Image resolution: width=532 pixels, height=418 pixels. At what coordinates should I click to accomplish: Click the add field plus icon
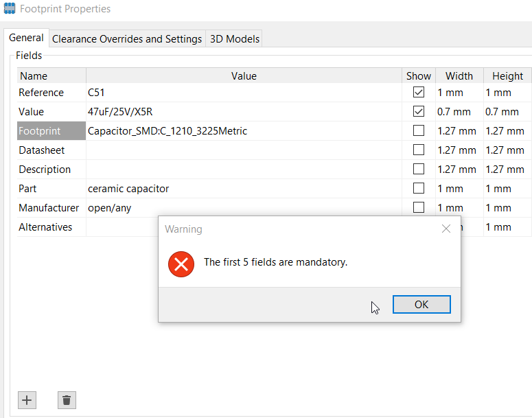[27, 400]
